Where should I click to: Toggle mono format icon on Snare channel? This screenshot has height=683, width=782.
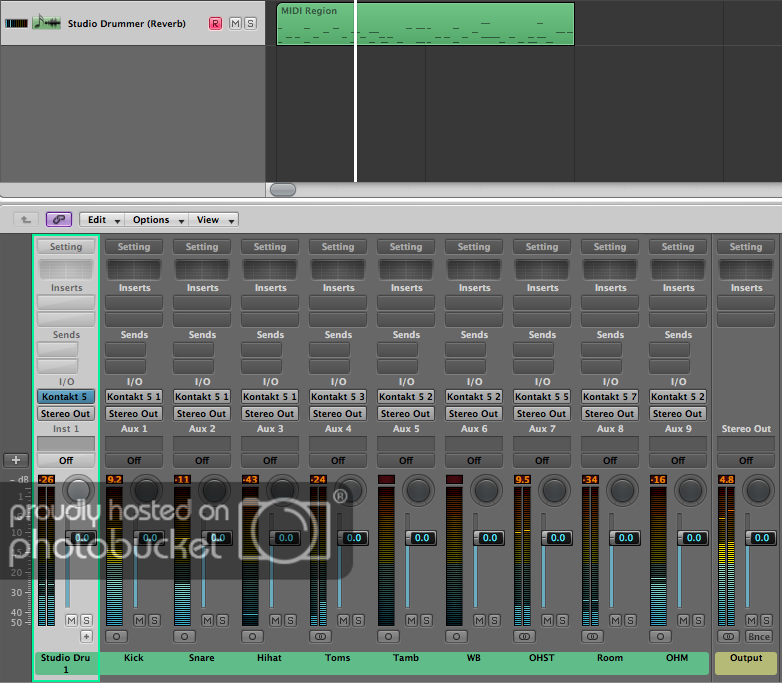point(185,637)
